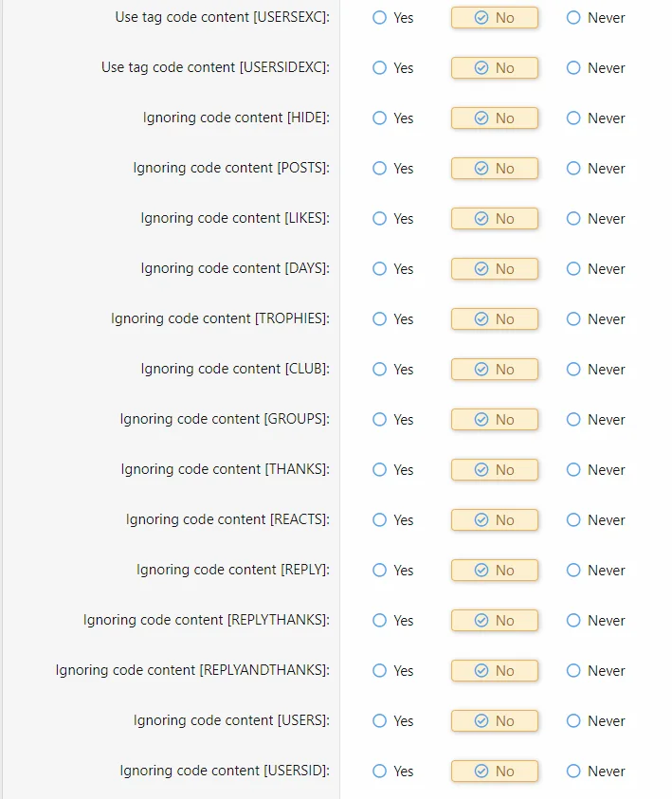This screenshot has width=672, height=799.
Task: Pick Never for Ignoring [CLUB]
Action: 573,370
